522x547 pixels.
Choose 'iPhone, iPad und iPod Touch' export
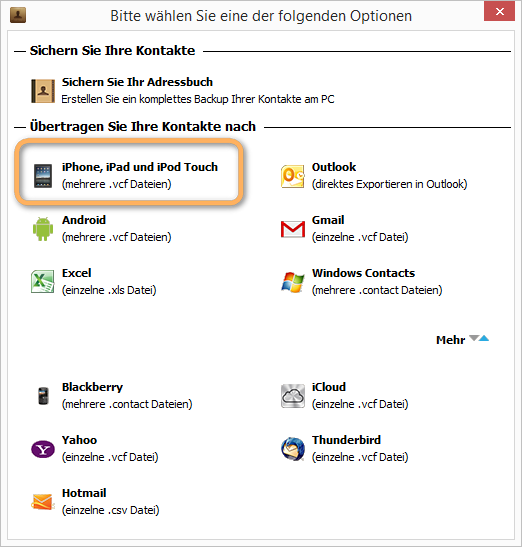coord(140,167)
